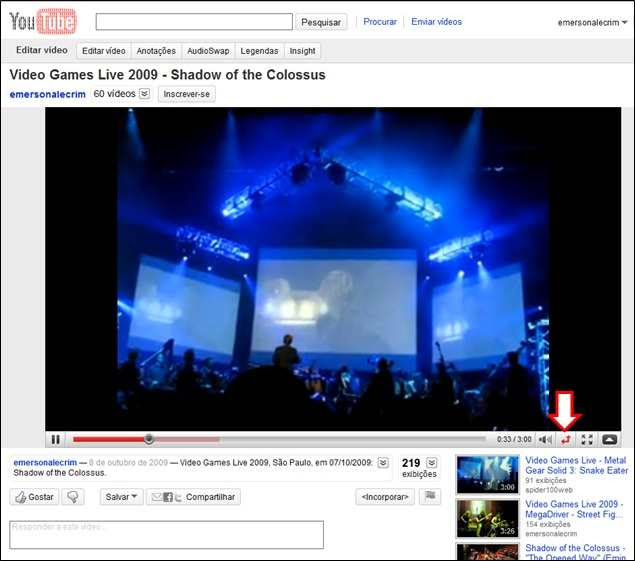Select the Legendas tab
This screenshot has height=561, width=635.
tap(259, 51)
